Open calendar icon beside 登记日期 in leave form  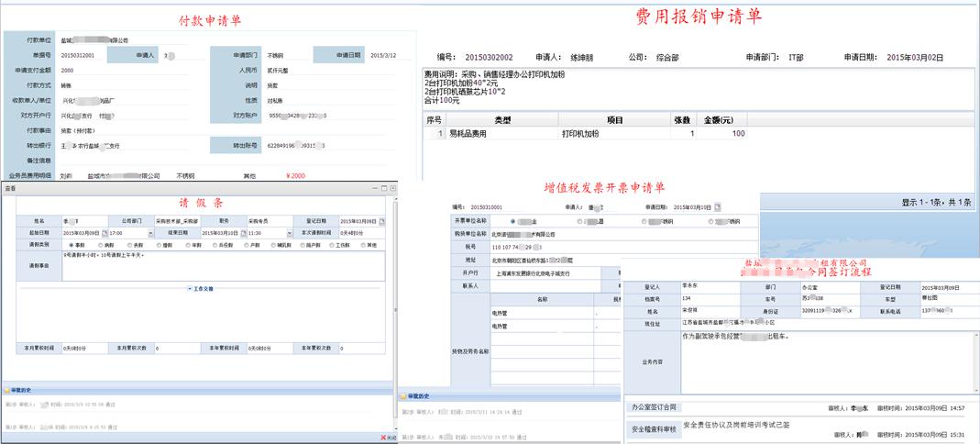click(x=382, y=221)
